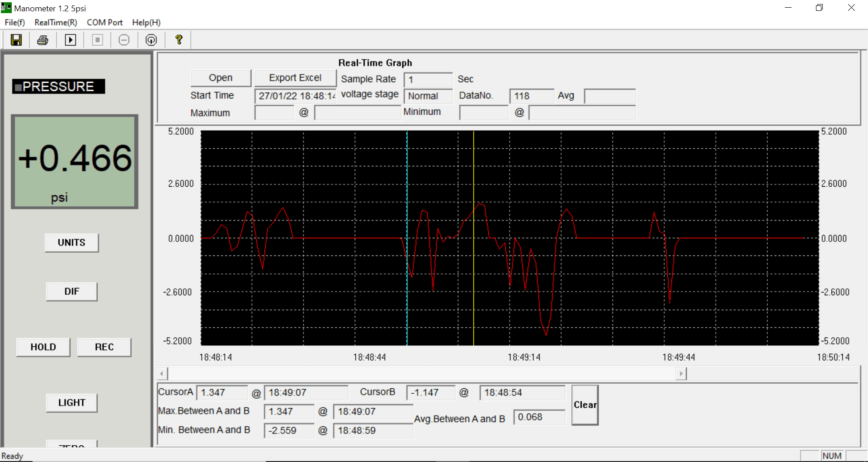
Task: Click the circled minus toolbar icon
Action: tap(124, 40)
